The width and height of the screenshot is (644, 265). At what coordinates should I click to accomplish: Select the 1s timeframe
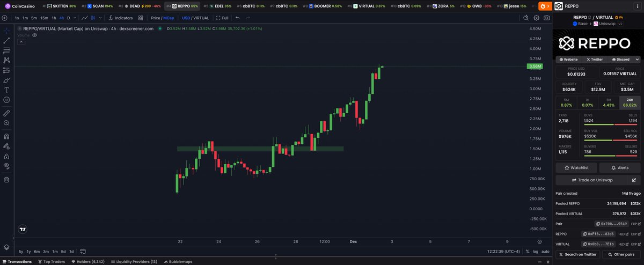coord(17,18)
